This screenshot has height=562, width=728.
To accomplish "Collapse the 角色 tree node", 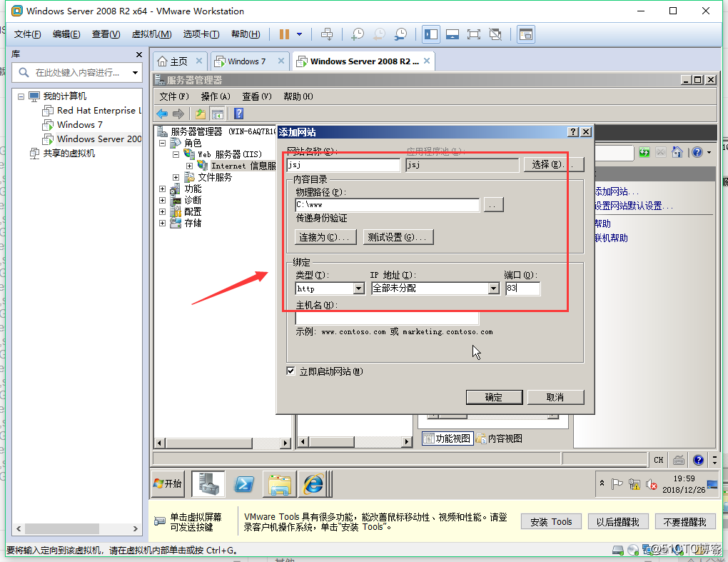I will click(x=162, y=143).
